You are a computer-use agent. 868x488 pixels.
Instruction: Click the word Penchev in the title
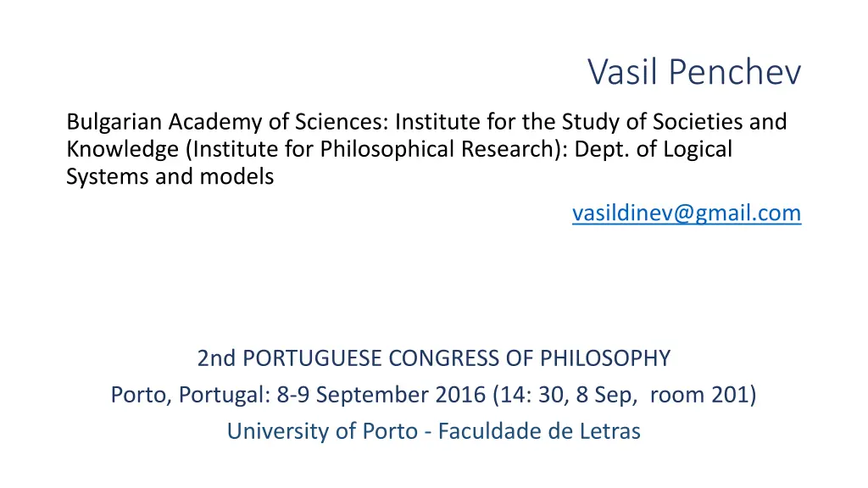pos(735,72)
